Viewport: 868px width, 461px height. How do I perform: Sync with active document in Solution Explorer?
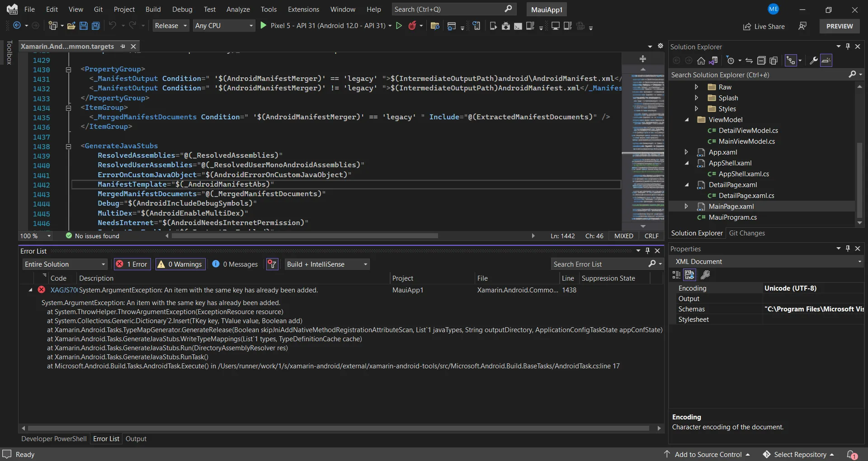(749, 61)
